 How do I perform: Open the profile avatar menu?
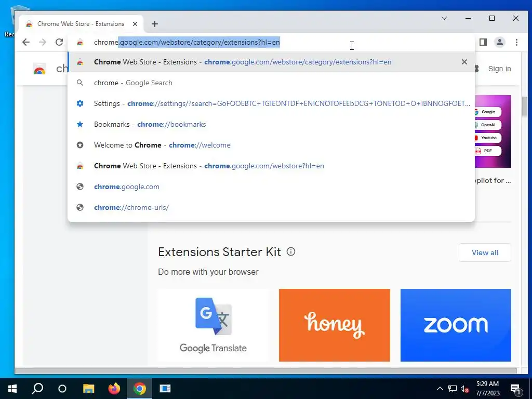500,42
